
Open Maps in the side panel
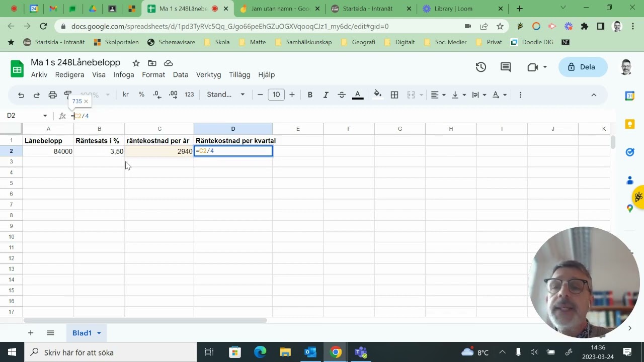click(x=629, y=208)
